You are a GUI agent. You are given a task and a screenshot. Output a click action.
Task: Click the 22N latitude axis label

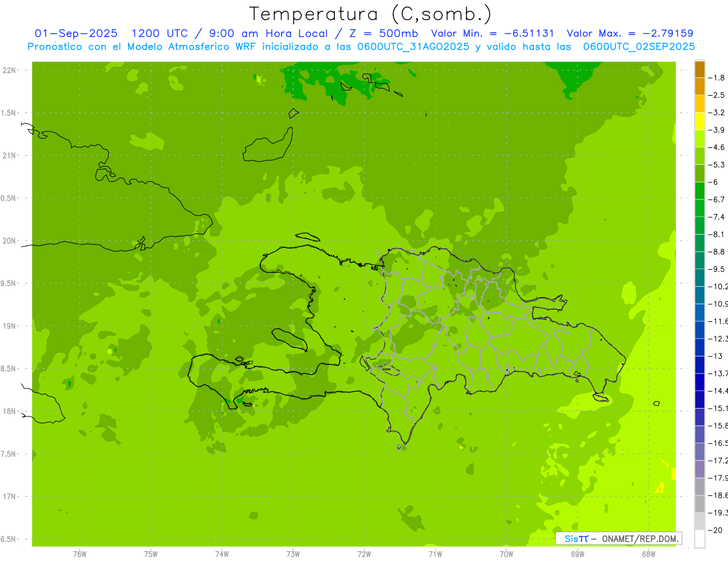point(10,70)
